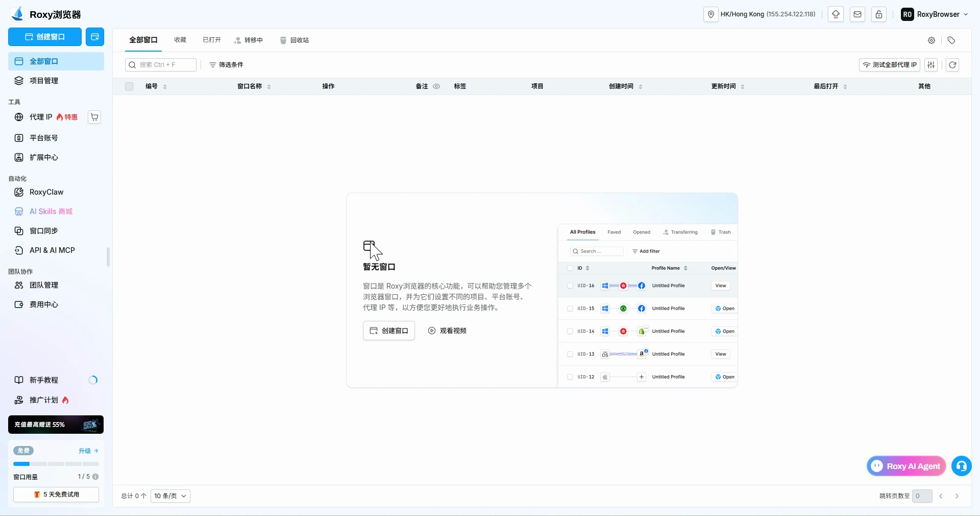Click the 跳转页数至 page number input

[x=922, y=496]
